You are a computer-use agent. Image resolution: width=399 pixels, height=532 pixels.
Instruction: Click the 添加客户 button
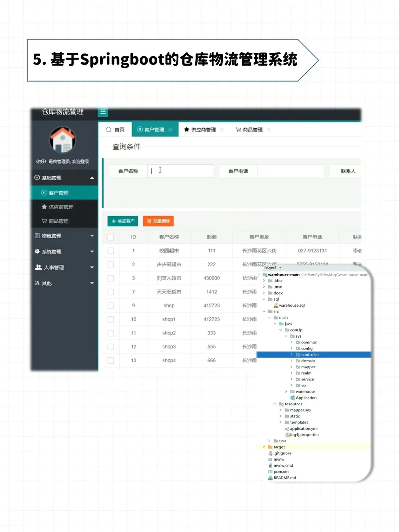122,221
